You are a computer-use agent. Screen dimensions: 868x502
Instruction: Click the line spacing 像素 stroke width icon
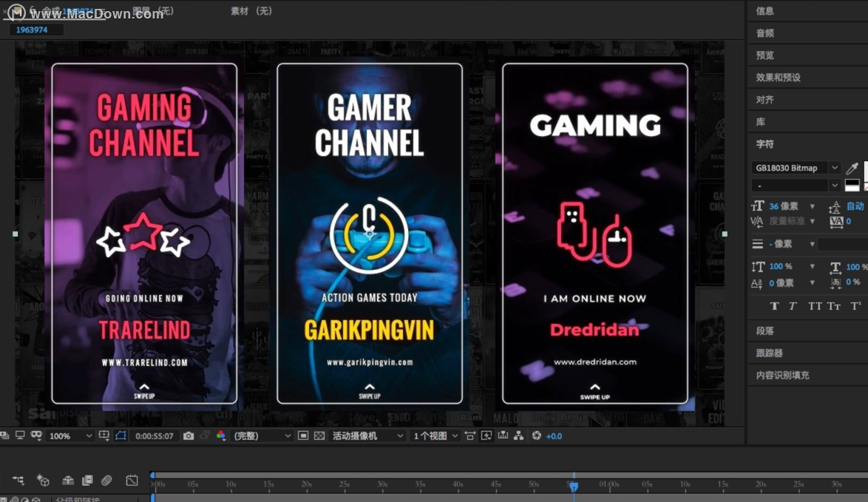(x=757, y=244)
